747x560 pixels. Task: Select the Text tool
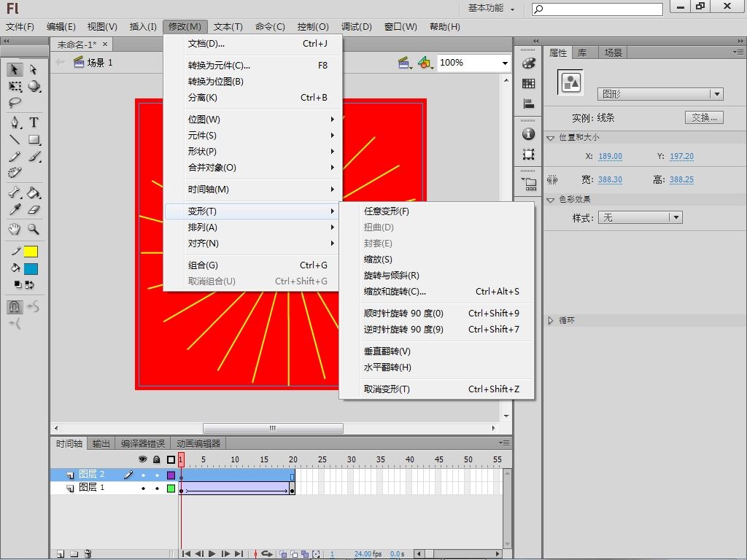34,122
